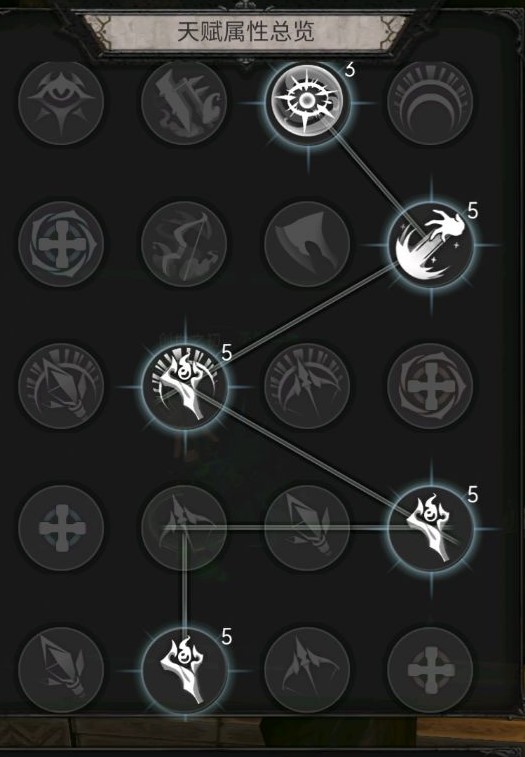Screen dimensions: 525x757
Task: Select the dimmed crescent moon with rays talent
Action: point(430,102)
